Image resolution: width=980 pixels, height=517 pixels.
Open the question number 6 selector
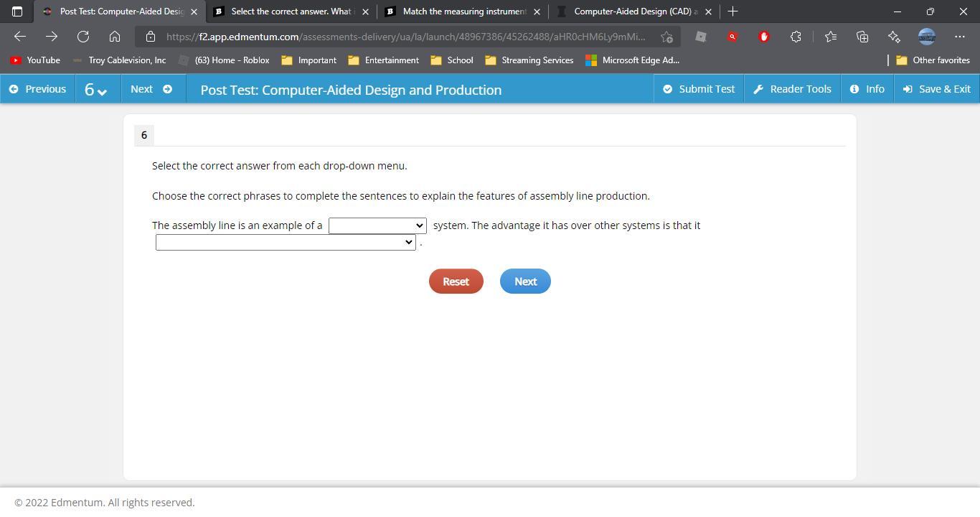point(96,89)
